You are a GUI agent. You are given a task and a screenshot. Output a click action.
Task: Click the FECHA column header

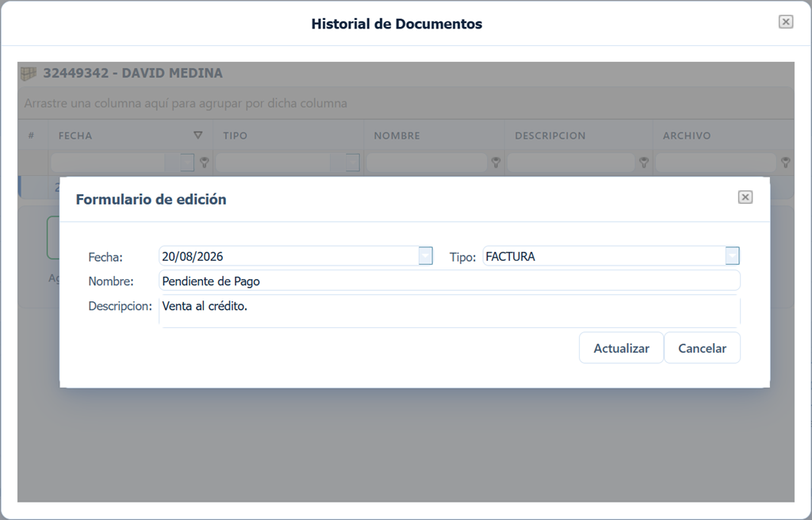pos(131,136)
